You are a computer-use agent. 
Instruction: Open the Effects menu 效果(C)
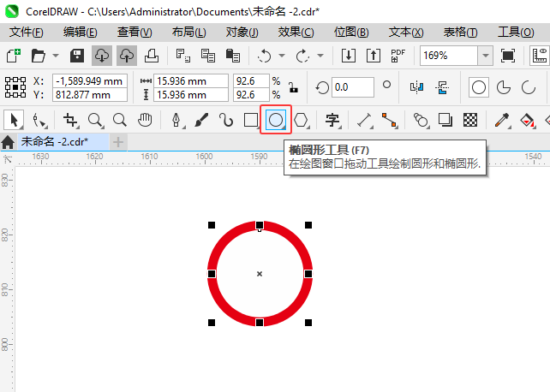point(296,33)
